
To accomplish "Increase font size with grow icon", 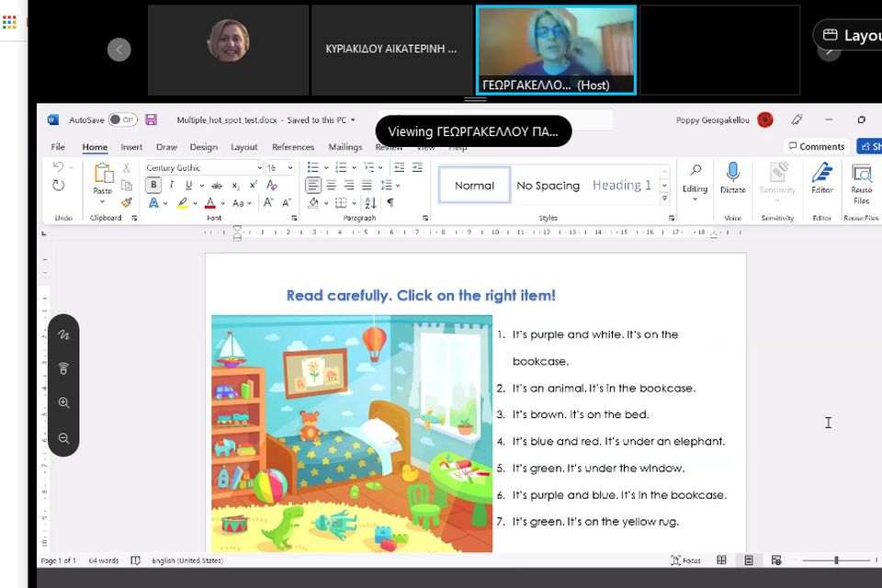I will tap(268, 202).
